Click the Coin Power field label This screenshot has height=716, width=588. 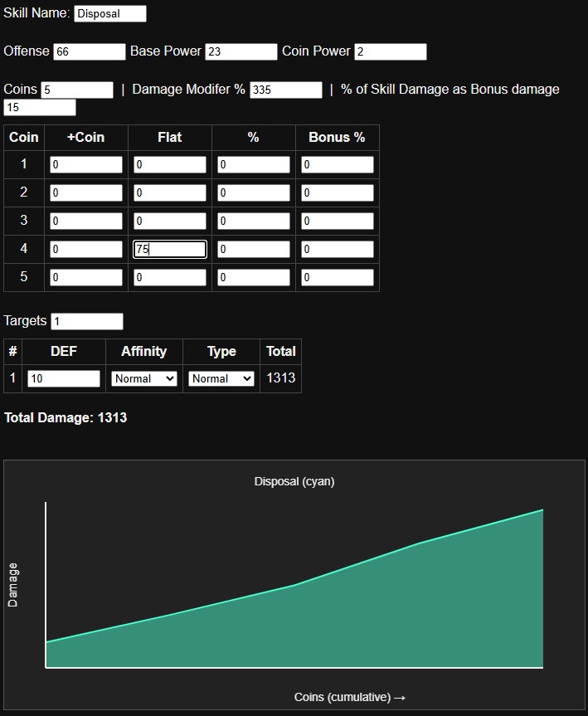coord(316,51)
